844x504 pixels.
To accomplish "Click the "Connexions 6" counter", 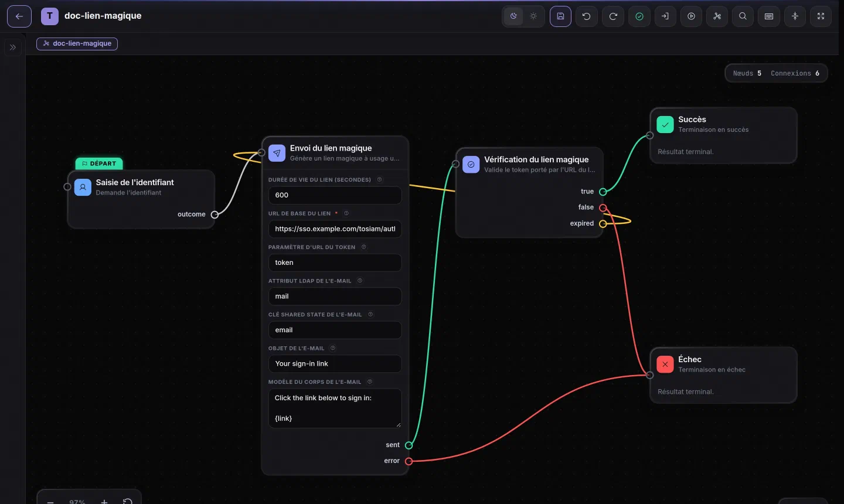I will tap(795, 73).
